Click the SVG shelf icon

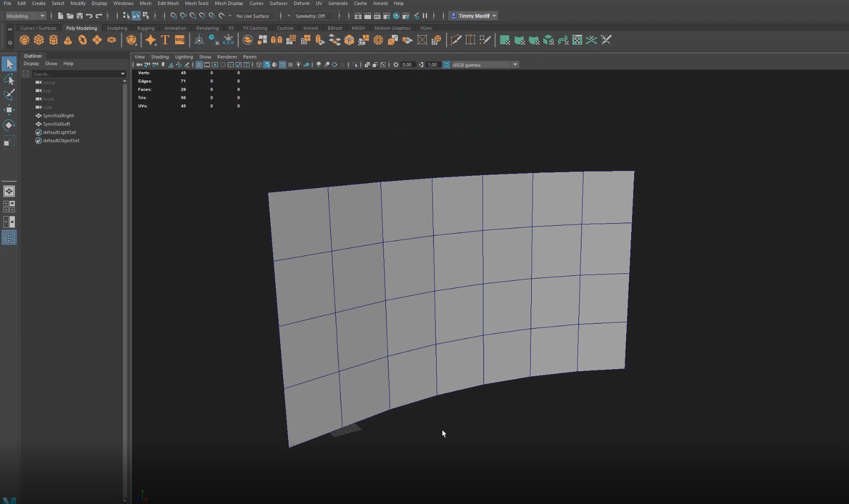coord(180,40)
